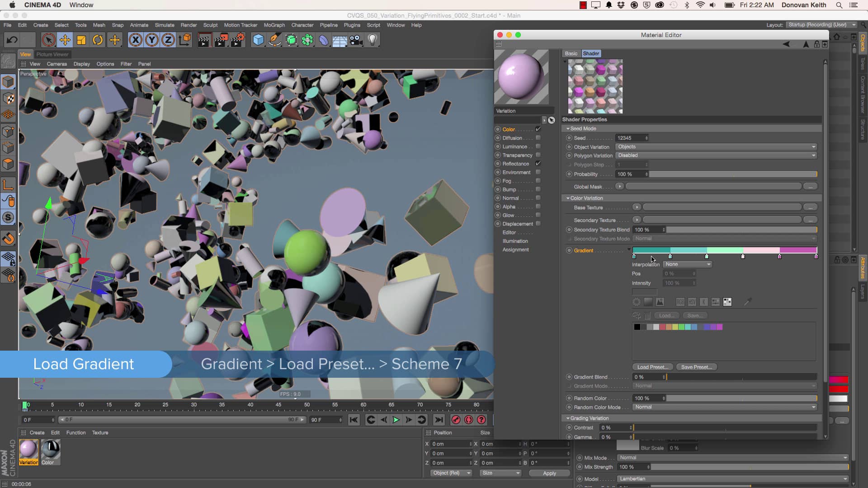Image resolution: width=868 pixels, height=488 pixels.
Task: Click the magenta swatch in gradient palette
Action: pos(719,327)
